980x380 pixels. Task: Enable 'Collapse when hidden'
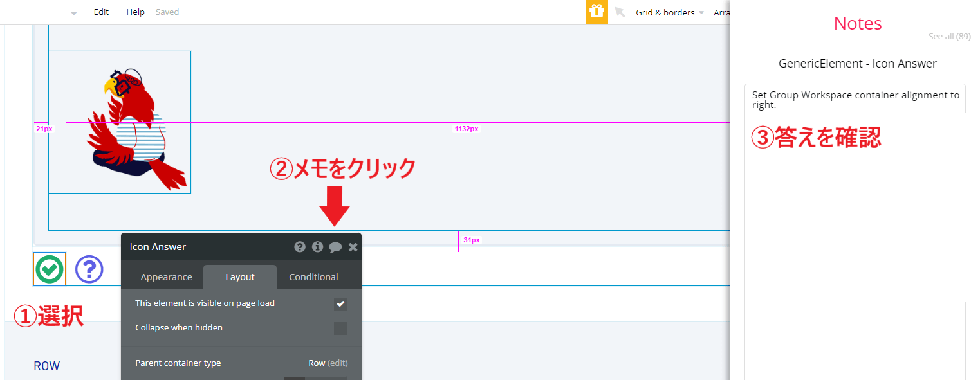point(340,327)
